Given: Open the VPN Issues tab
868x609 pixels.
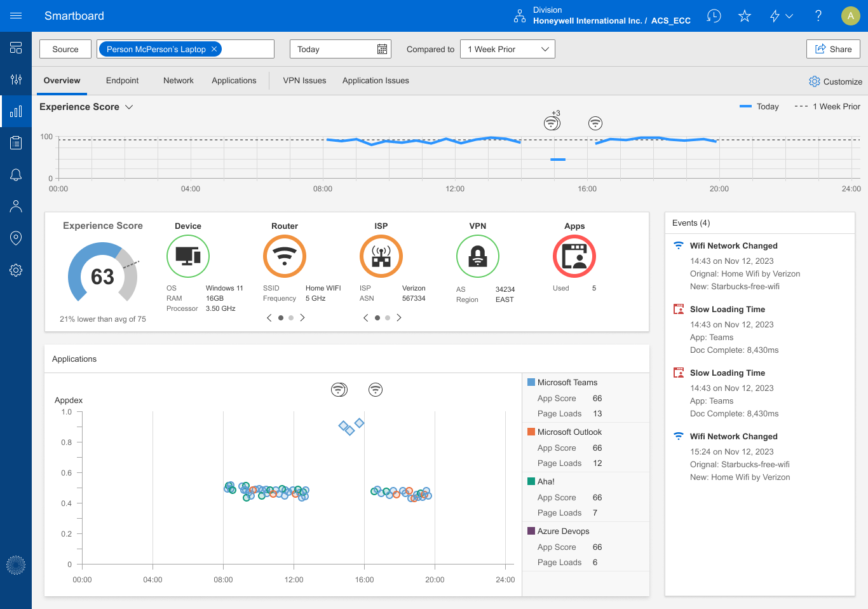Looking at the screenshot, I should 304,80.
